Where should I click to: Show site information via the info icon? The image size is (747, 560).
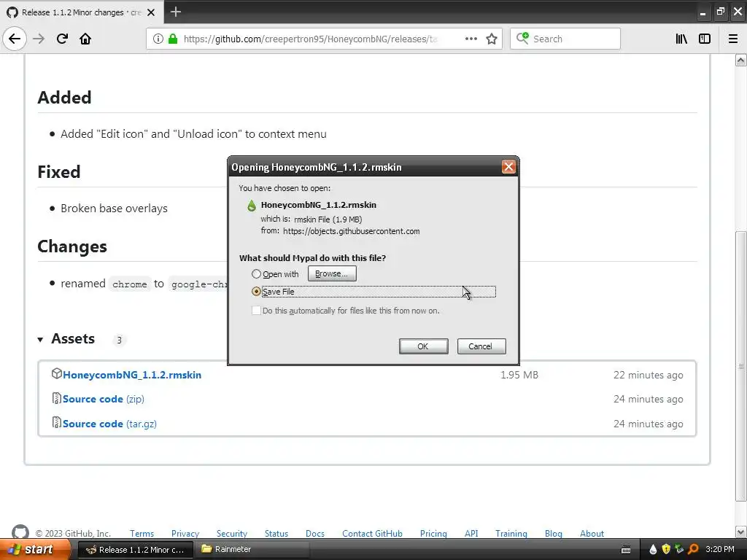[x=158, y=39]
